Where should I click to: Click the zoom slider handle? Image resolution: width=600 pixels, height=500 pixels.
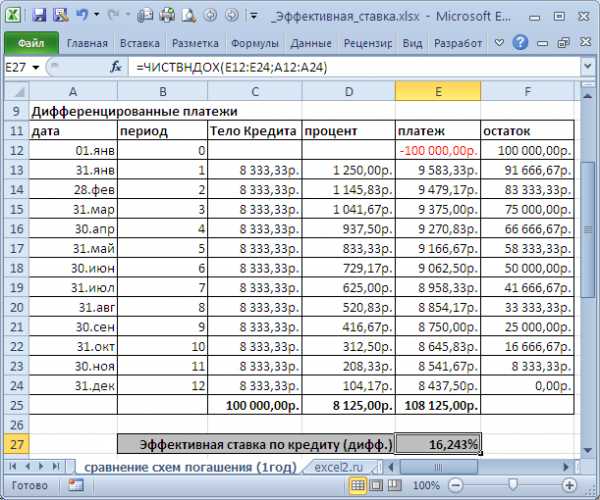pos(512,485)
